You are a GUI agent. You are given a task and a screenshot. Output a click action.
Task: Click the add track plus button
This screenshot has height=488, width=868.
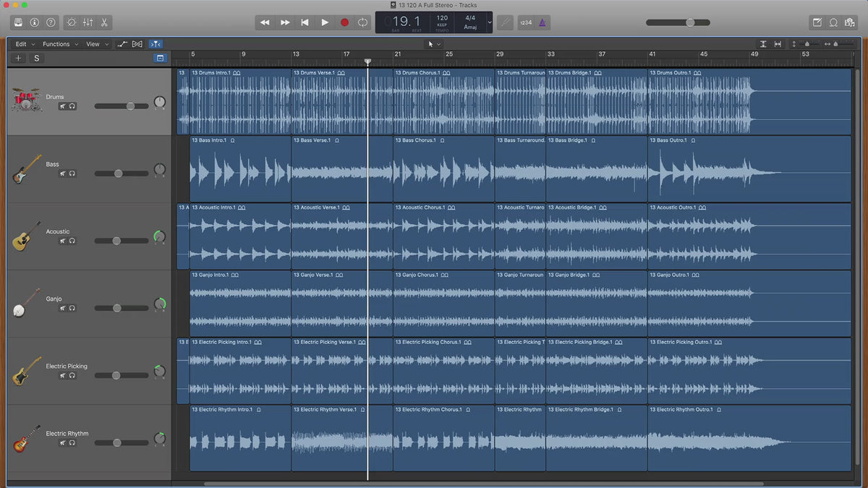pyautogui.click(x=19, y=58)
